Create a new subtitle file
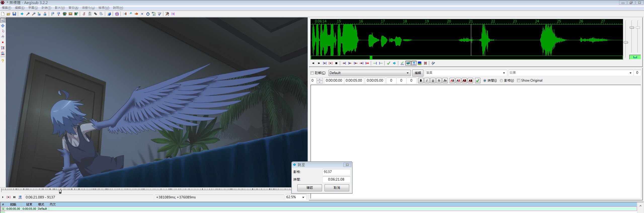The height and width of the screenshot is (213, 644). coord(3,14)
